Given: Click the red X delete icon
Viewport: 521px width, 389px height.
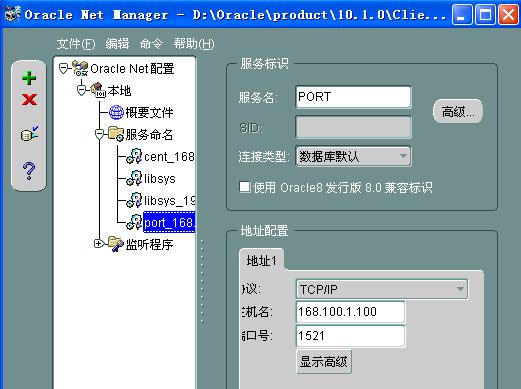Looking at the screenshot, I should [x=29, y=99].
